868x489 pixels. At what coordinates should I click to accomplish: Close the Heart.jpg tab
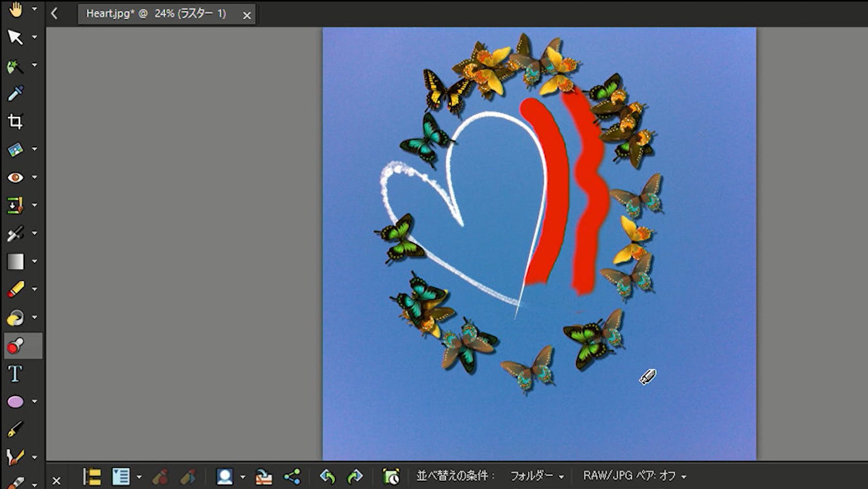click(247, 15)
